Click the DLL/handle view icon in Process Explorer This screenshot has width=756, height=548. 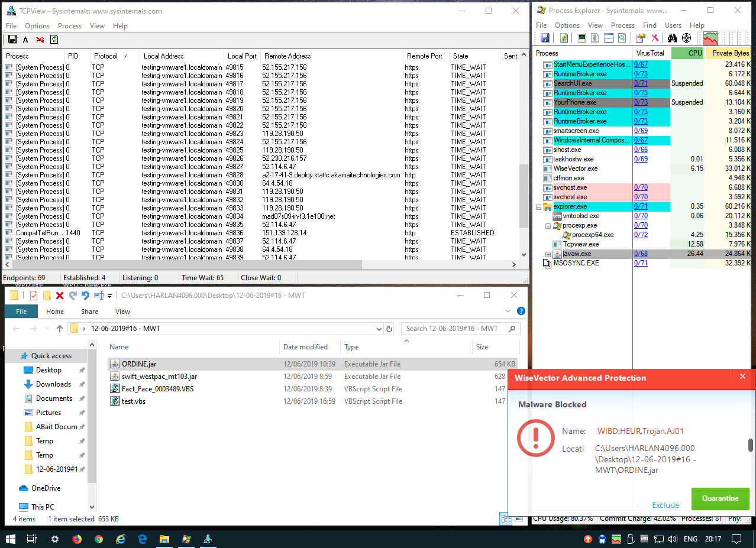[x=622, y=38]
